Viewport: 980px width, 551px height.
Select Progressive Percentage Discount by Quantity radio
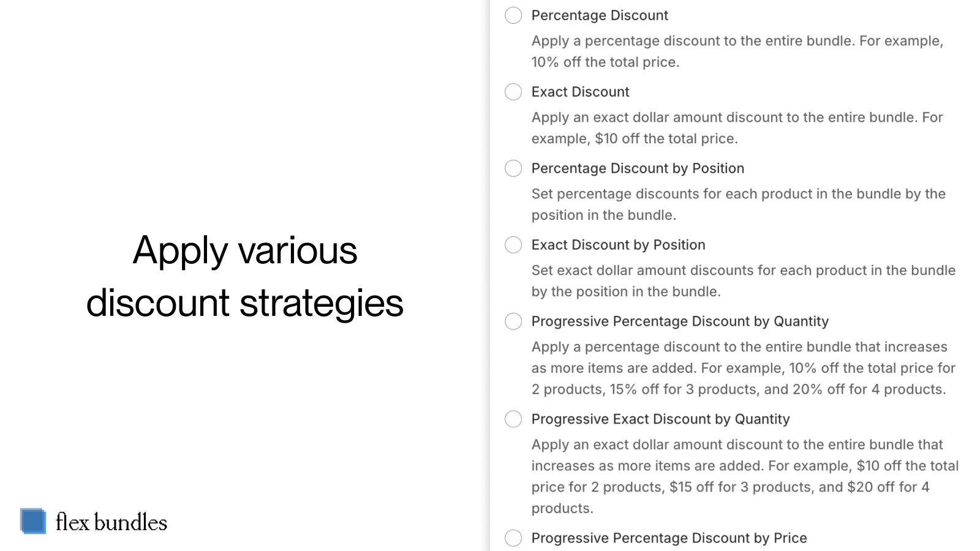(513, 321)
